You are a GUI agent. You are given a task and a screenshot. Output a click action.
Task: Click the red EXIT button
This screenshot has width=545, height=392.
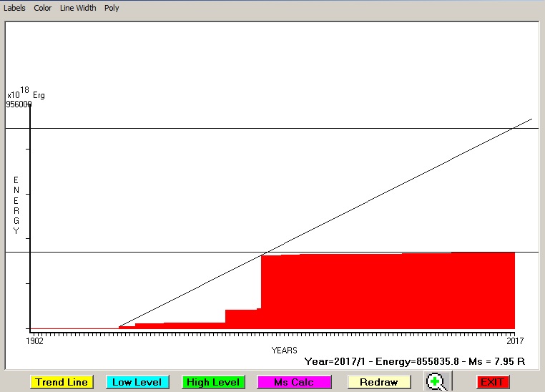pos(493,382)
